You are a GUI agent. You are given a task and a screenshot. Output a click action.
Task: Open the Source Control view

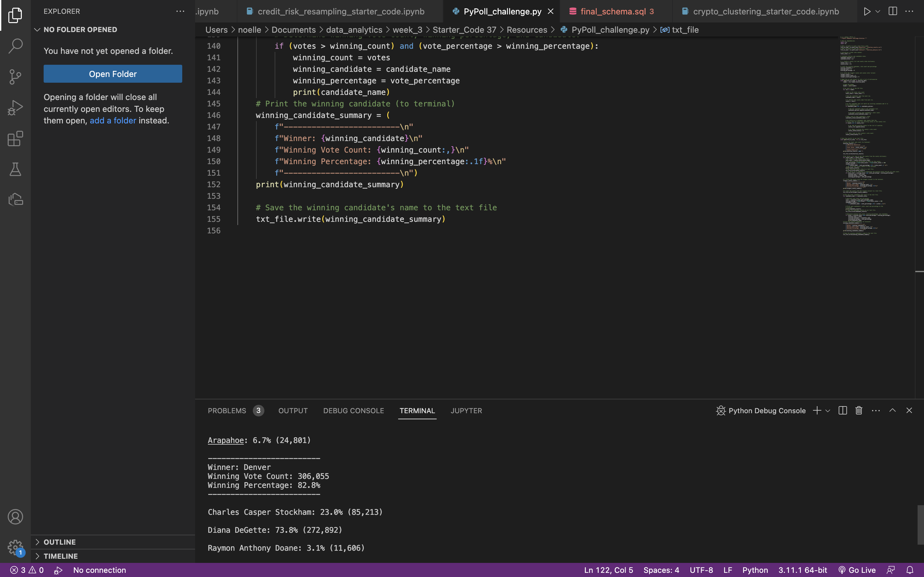(x=15, y=76)
